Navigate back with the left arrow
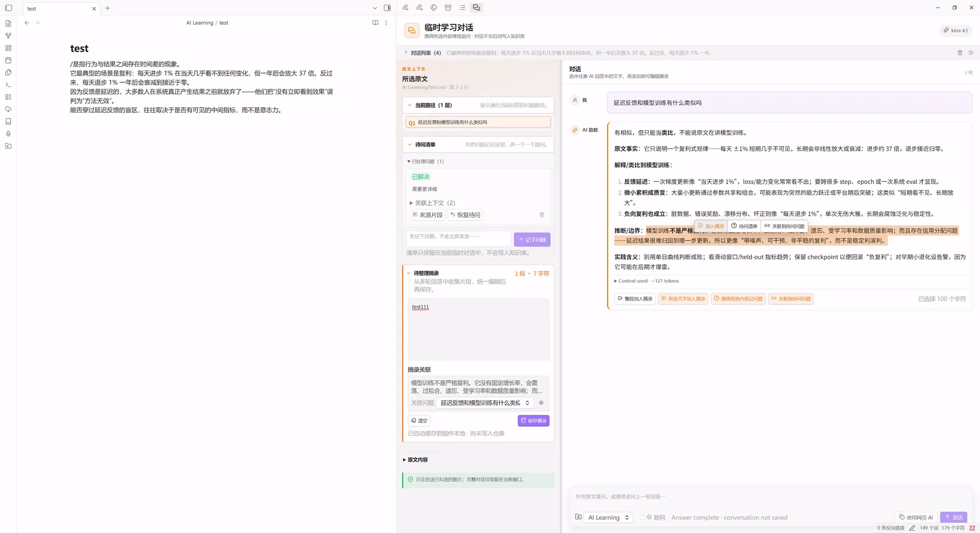The image size is (980, 533). click(x=27, y=23)
